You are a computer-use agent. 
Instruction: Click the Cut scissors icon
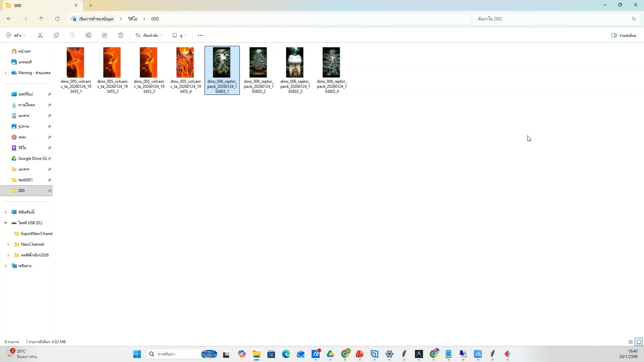[x=40, y=35]
